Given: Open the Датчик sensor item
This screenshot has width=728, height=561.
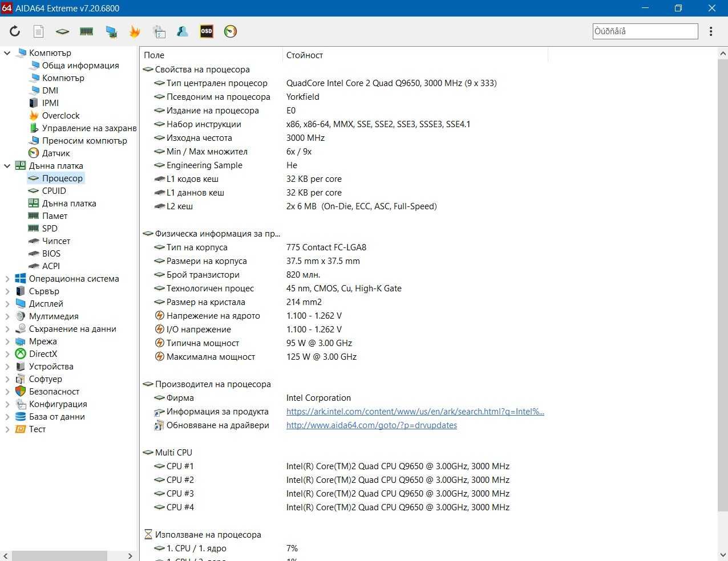Looking at the screenshot, I should click(56, 153).
